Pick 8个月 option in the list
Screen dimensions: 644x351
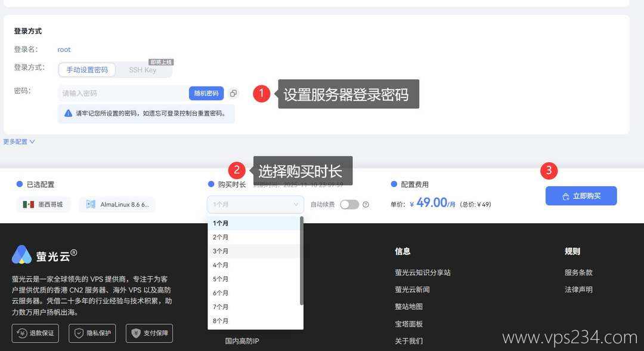tap(221, 321)
